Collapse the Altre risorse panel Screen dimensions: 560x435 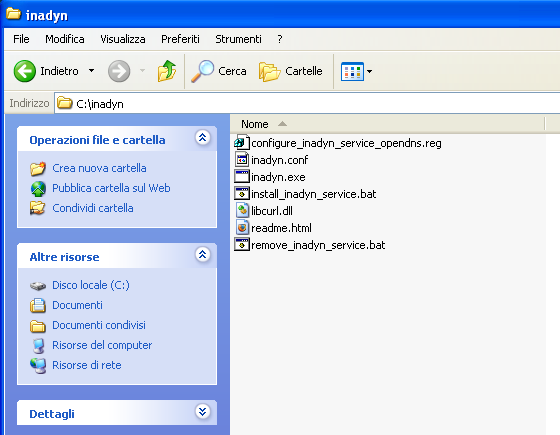[x=202, y=255]
